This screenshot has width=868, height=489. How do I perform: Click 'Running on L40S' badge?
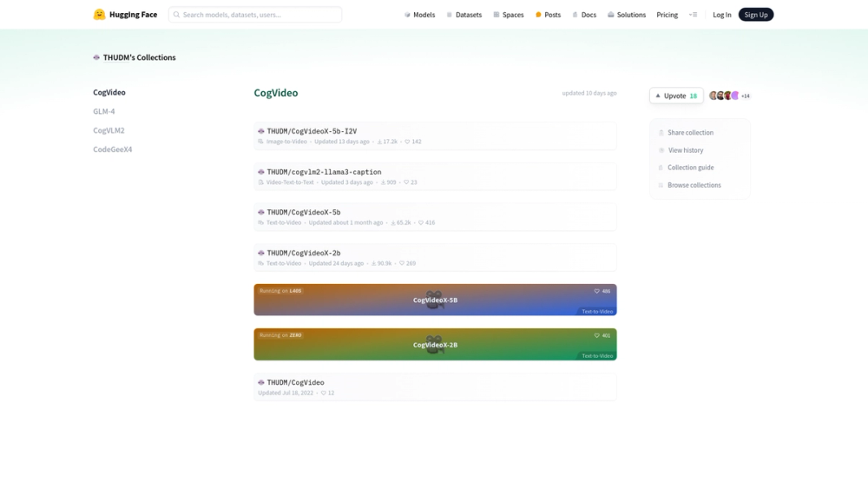pyautogui.click(x=280, y=291)
